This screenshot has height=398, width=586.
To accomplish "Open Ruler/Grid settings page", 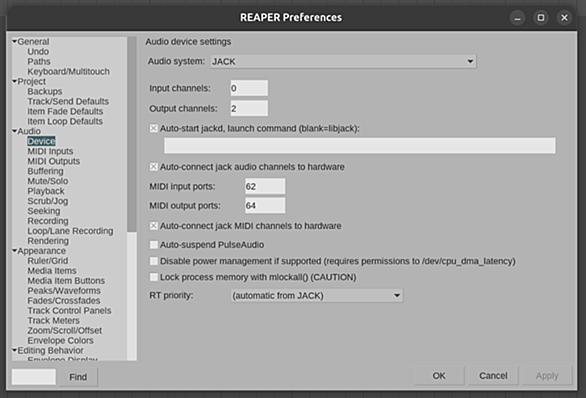I will click(47, 261).
